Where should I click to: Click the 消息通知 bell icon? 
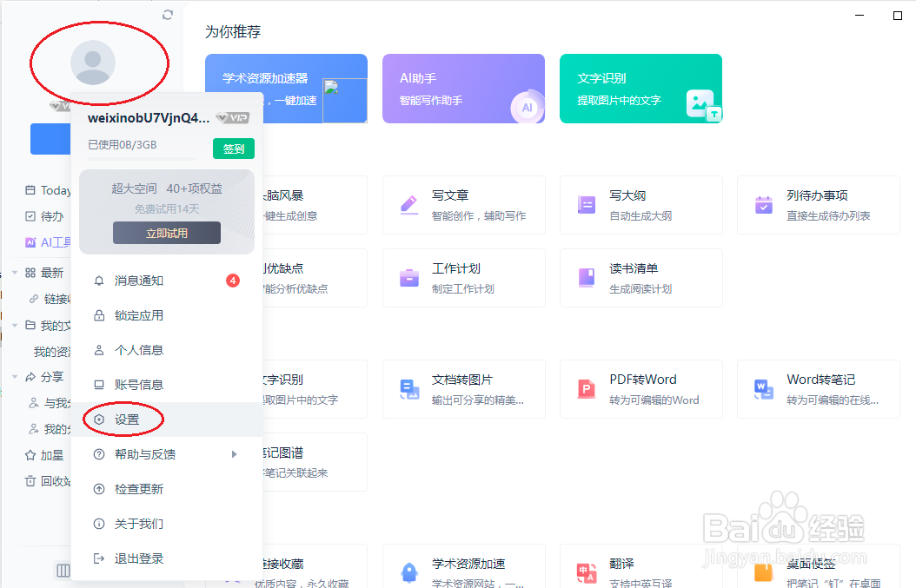tap(98, 280)
